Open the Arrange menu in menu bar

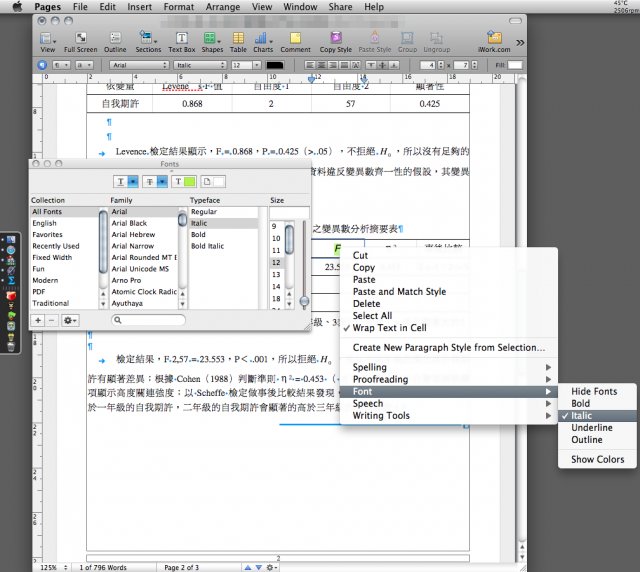[223, 7]
